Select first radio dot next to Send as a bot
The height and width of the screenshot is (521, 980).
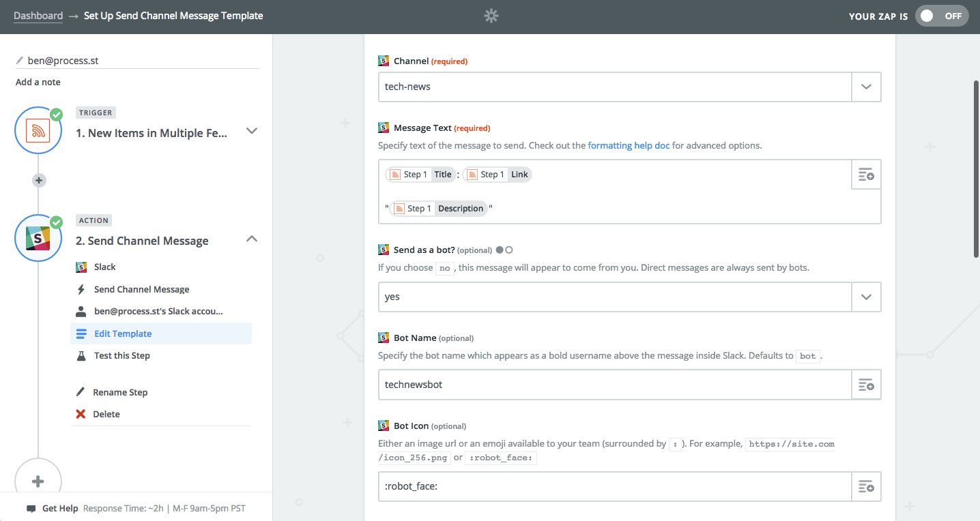click(500, 250)
